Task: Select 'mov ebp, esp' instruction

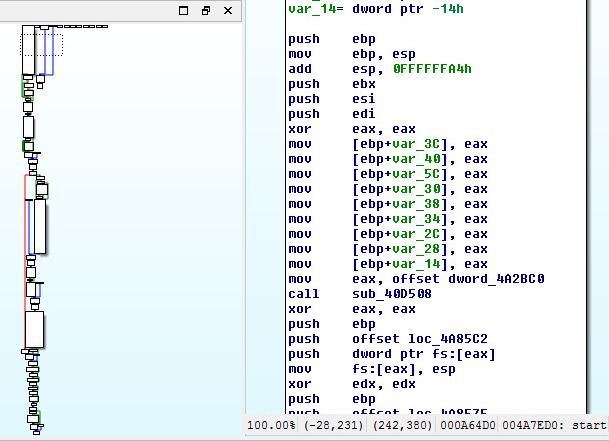Action: [352, 54]
